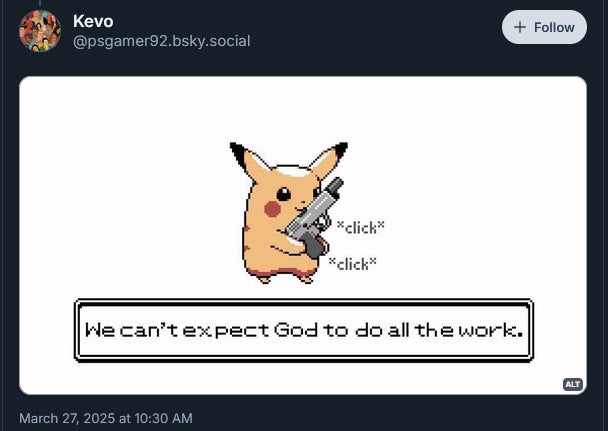Viewport: 608px width, 431px height.
Task: Open the Kevo display name link
Action: click(94, 21)
